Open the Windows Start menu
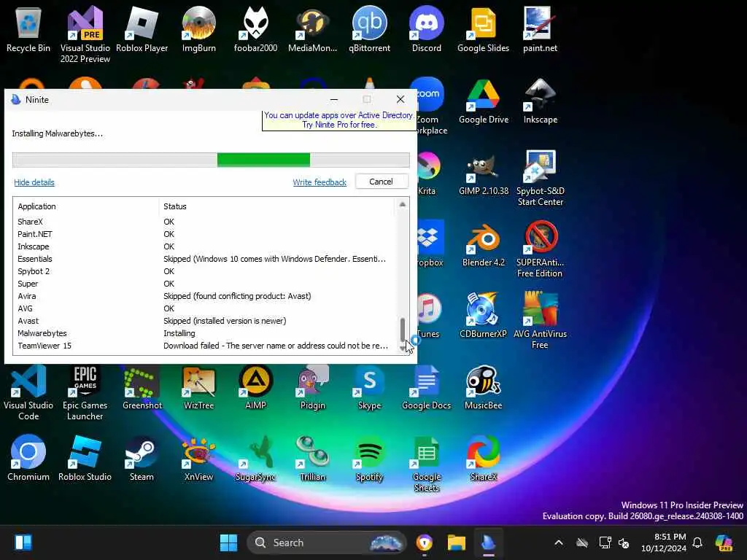This screenshot has width=747, height=560. click(228, 542)
